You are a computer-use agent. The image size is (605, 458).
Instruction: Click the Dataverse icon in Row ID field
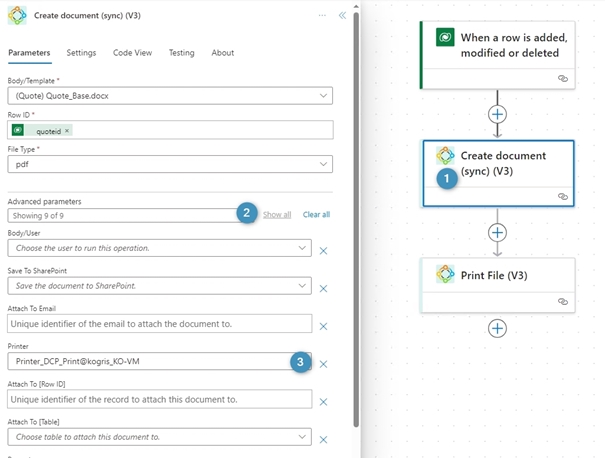click(18, 130)
